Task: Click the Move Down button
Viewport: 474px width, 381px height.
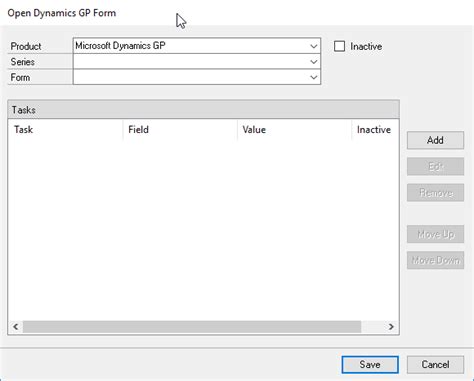Action: (x=435, y=260)
